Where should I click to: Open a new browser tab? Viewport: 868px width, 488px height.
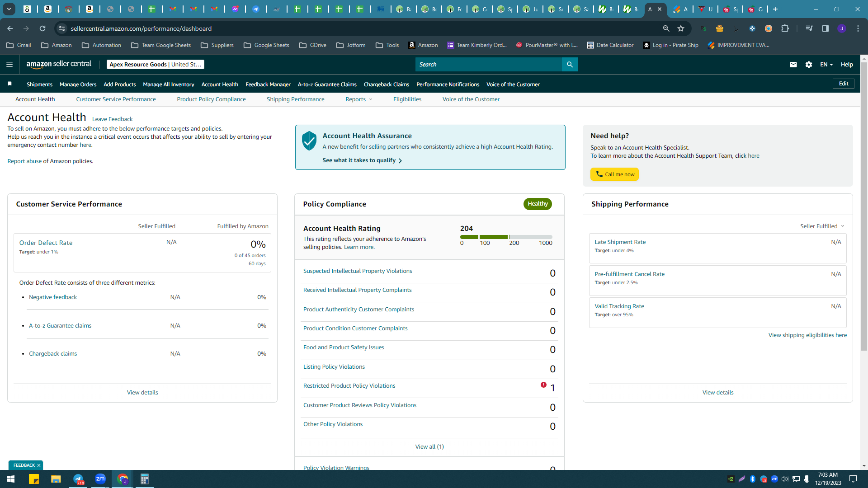[x=775, y=9]
